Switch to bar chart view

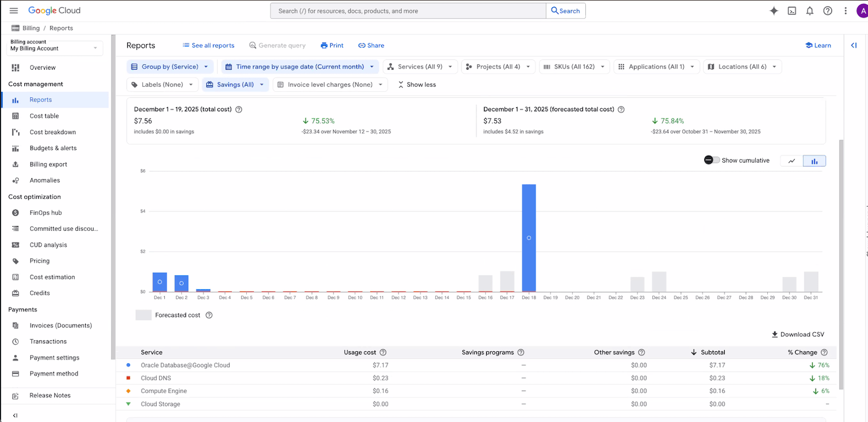tap(814, 161)
